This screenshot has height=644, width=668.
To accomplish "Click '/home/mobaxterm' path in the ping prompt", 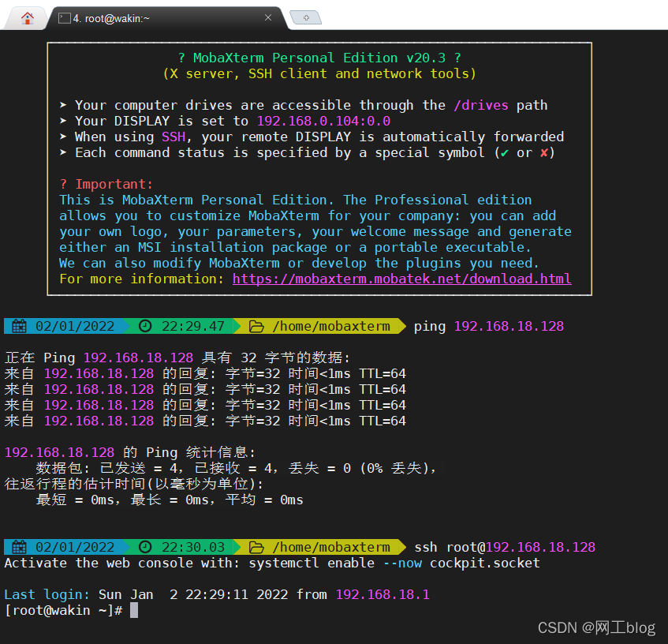I will tap(331, 327).
